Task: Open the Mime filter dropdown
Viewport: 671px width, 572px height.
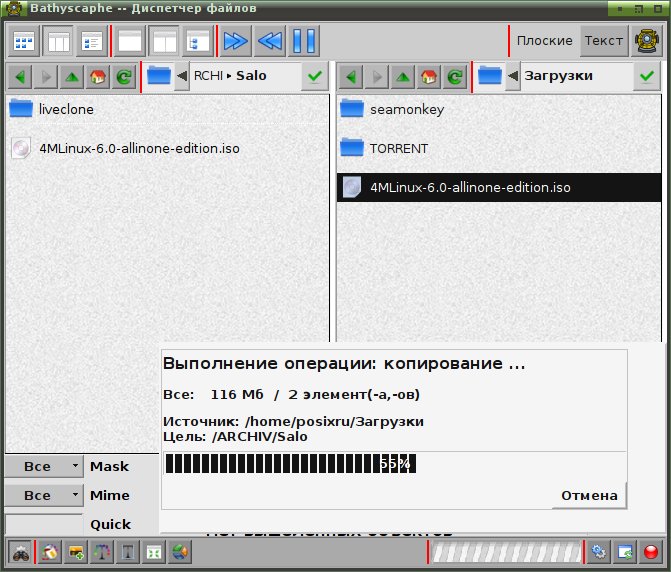Action: [44, 495]
